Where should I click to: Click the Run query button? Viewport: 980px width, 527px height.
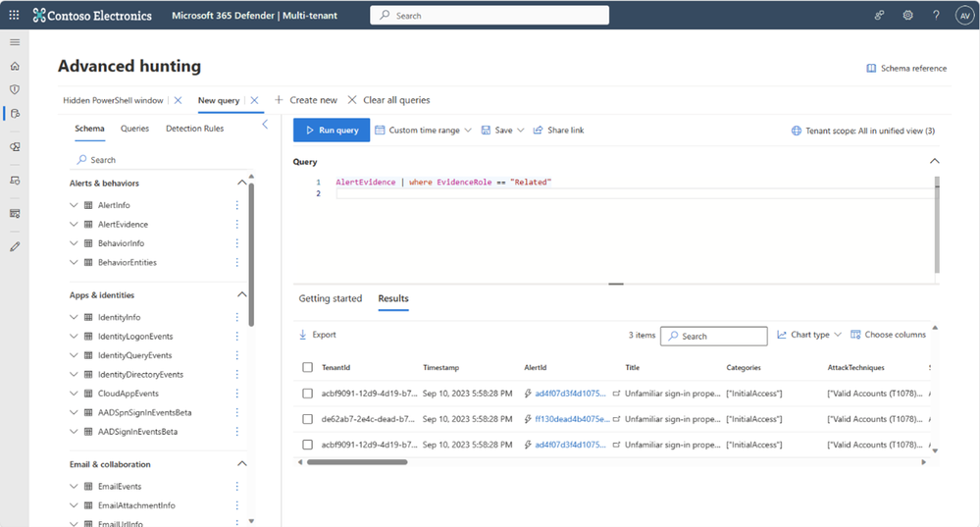(332, 130)
